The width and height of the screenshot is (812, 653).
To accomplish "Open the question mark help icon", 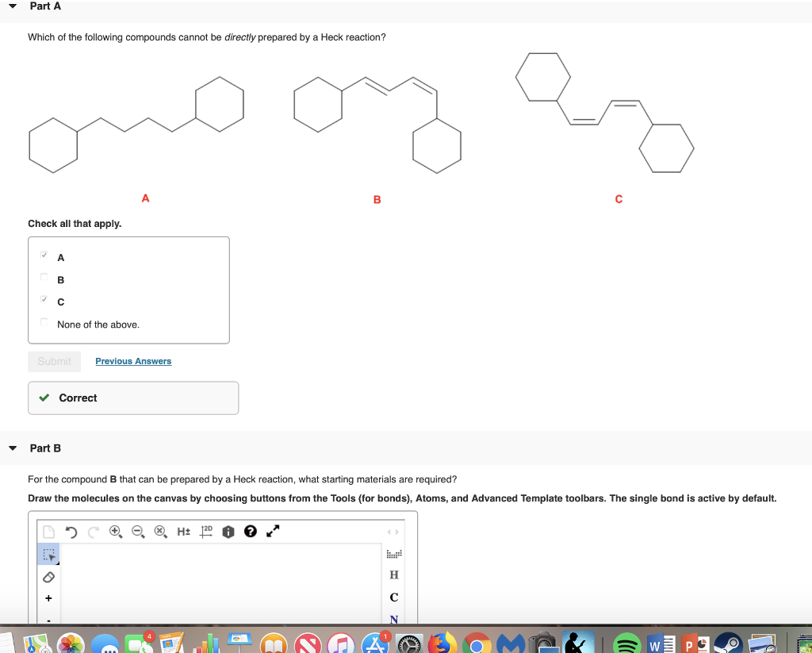I will pyautogui.click(x=250, y=532).
